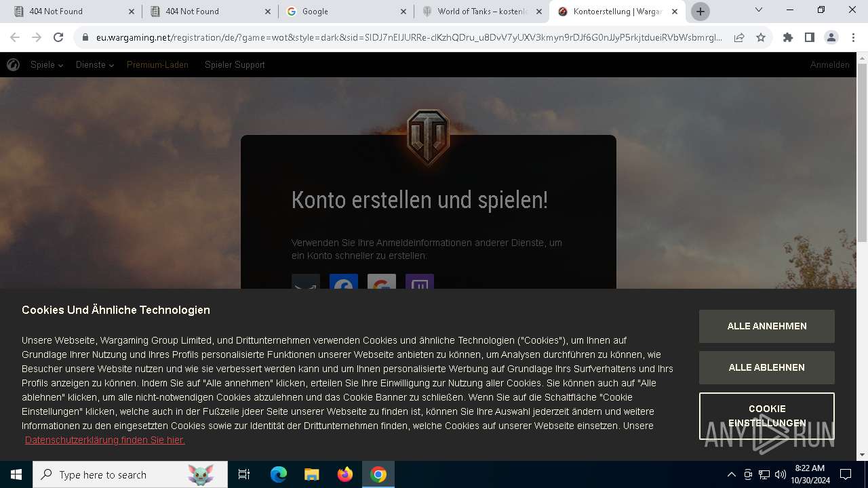Launch Microsoft Edge from taskbar
868x488 pixels.
[x=279, y=474]
